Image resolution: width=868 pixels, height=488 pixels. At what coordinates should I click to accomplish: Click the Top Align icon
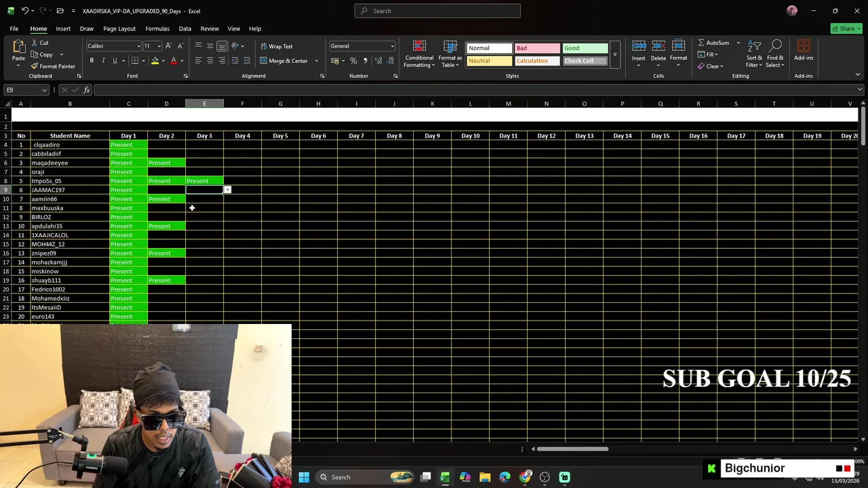point(198,46)
